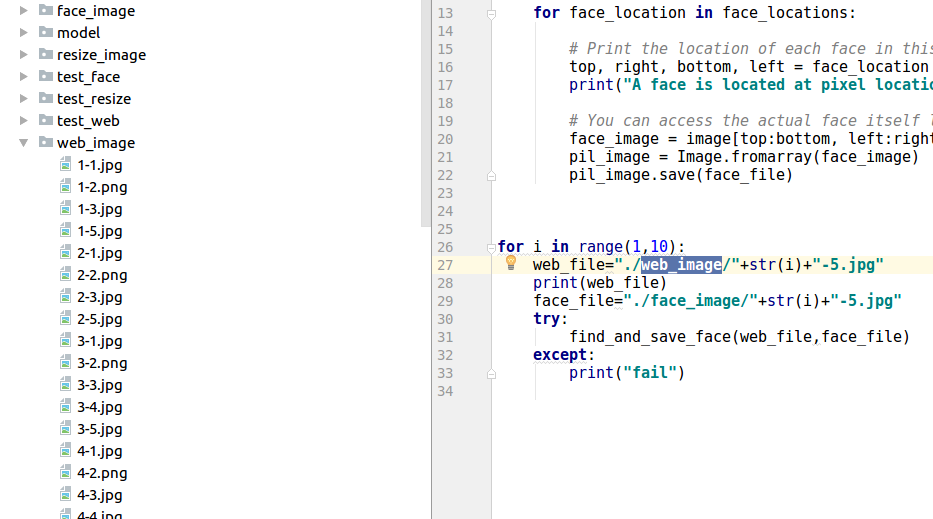Image resolution: width=933 pixels, height=519 pixels.
Task: Click line number 27 in gutter
Action: (x=445, y=265)
